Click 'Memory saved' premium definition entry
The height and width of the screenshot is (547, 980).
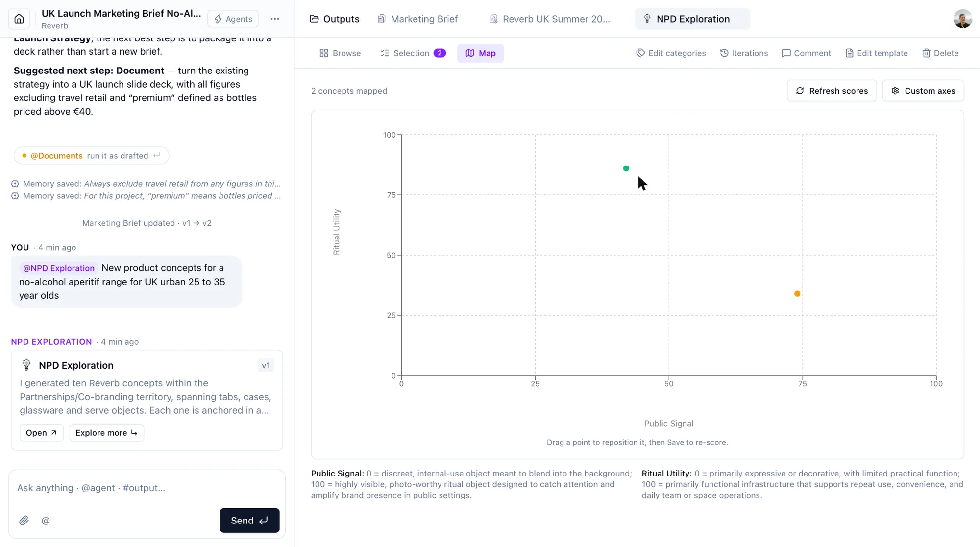tap(146, 196)
